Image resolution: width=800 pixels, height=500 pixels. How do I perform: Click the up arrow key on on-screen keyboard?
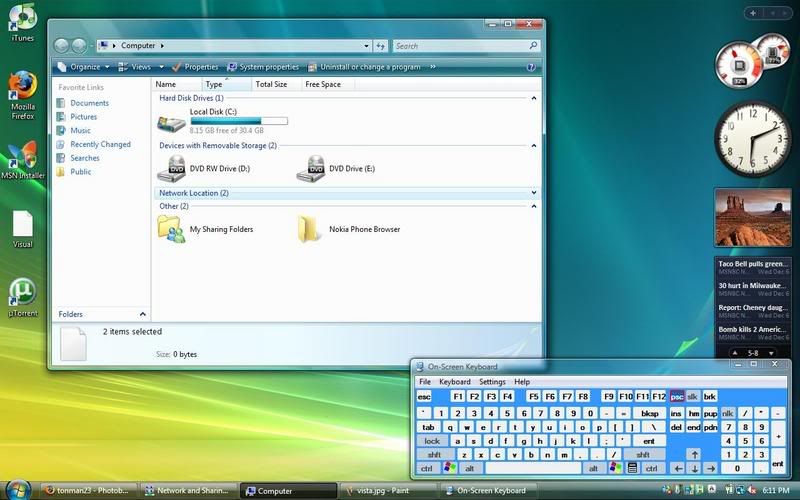pos(694,454)
